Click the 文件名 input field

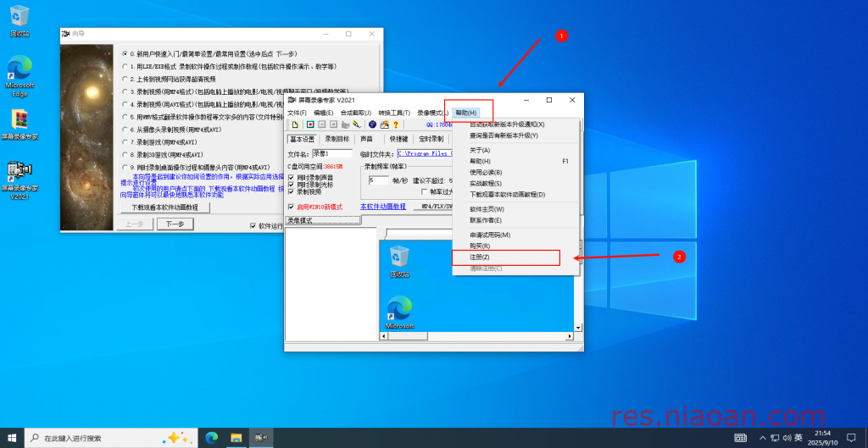[x=332, y=154]
